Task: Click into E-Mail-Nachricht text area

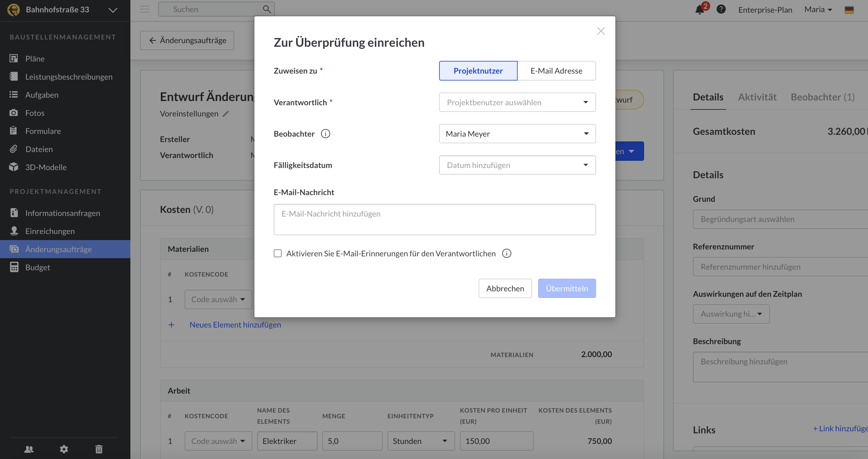Action: click(435, 219)
